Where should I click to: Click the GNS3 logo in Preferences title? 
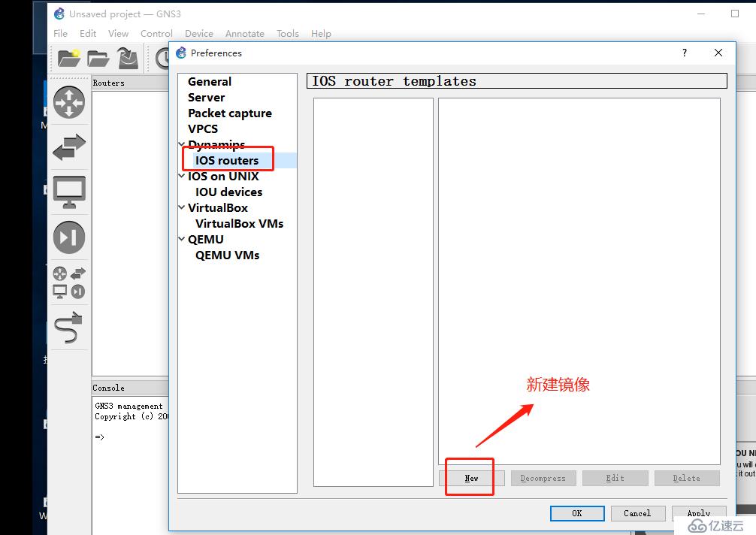coord(181,53)
